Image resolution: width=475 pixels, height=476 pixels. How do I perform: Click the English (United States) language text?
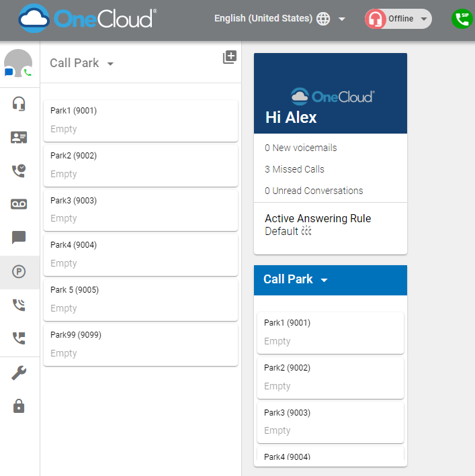coord(263,19)
